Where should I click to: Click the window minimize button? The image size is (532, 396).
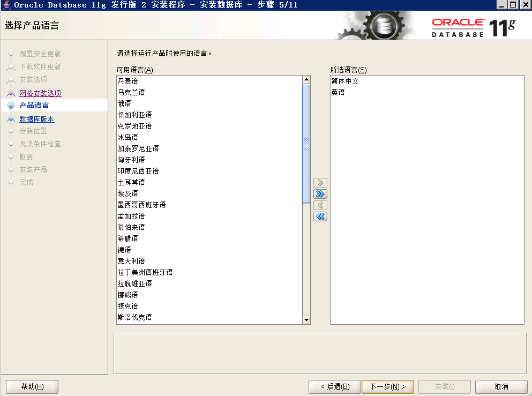[501, 4]
